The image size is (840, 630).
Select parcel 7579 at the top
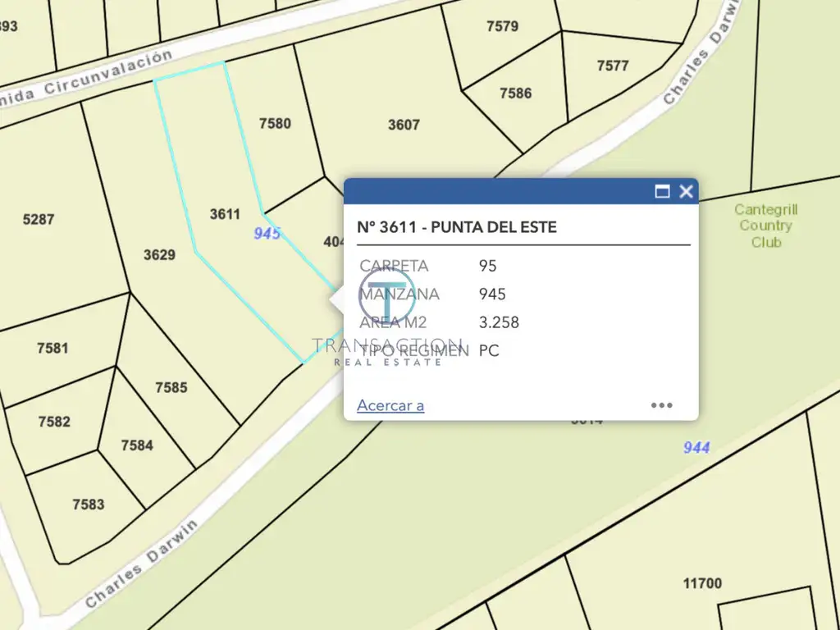point(502,26)
